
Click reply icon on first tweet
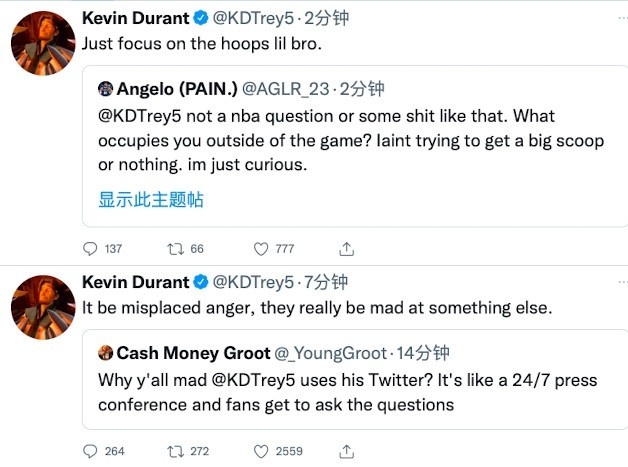coord(91,248)
